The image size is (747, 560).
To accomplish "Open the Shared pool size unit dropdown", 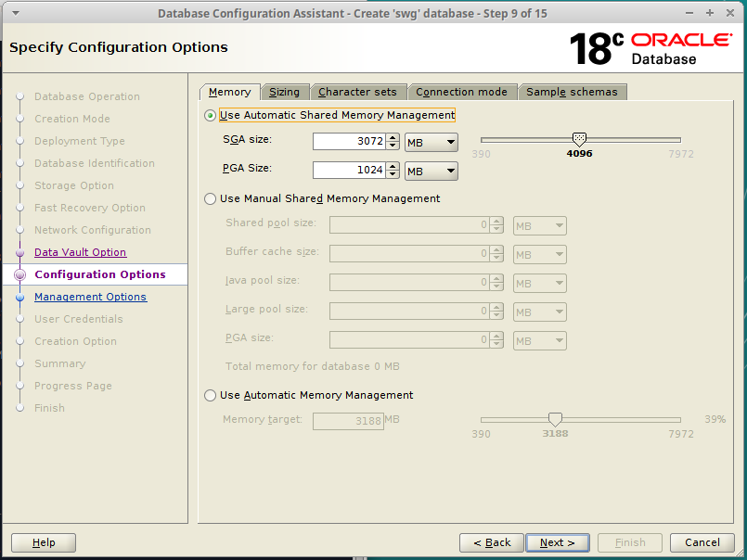I will pyautogui.click(x=540, y=225).
